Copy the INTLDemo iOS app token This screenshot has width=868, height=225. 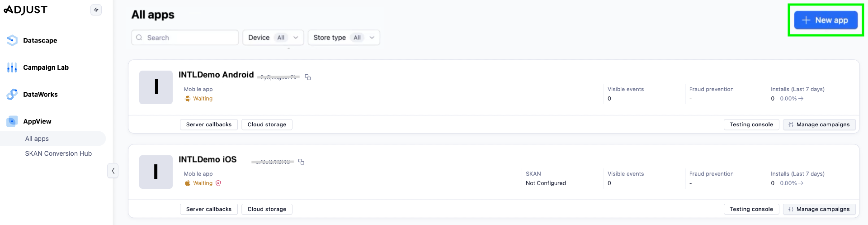(301, 162)
